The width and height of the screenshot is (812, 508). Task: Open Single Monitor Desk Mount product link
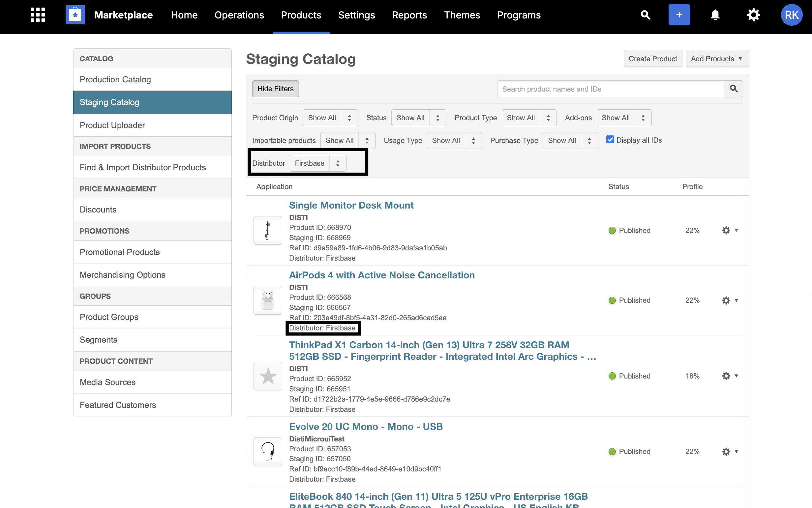tap(351, 205)
